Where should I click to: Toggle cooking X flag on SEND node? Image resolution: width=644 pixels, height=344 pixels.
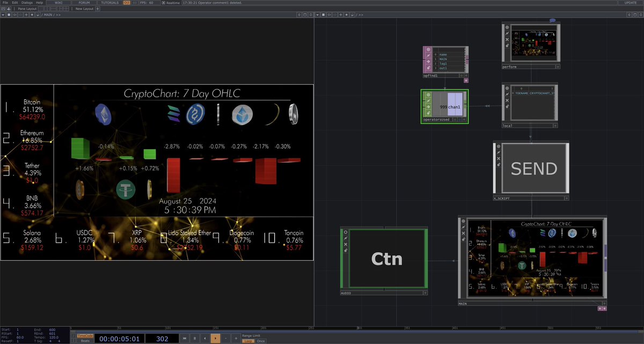tap(499, 159)
